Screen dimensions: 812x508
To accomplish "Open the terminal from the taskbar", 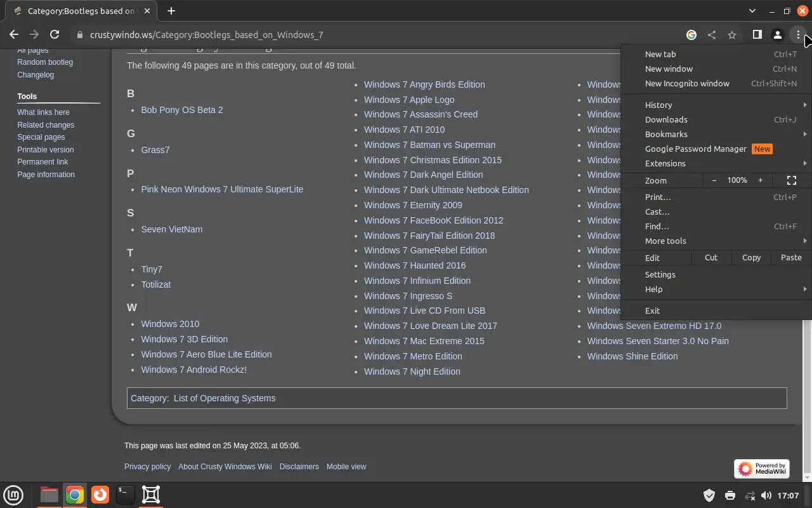I will (x=125, y=495).
